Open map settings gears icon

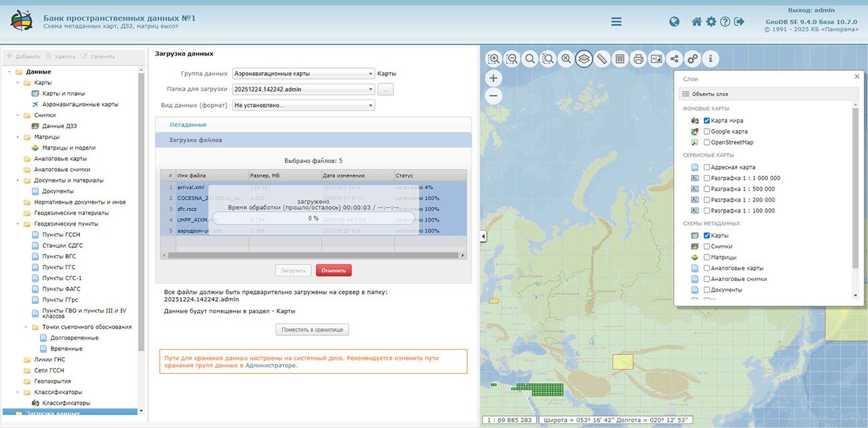pos(692,59)
